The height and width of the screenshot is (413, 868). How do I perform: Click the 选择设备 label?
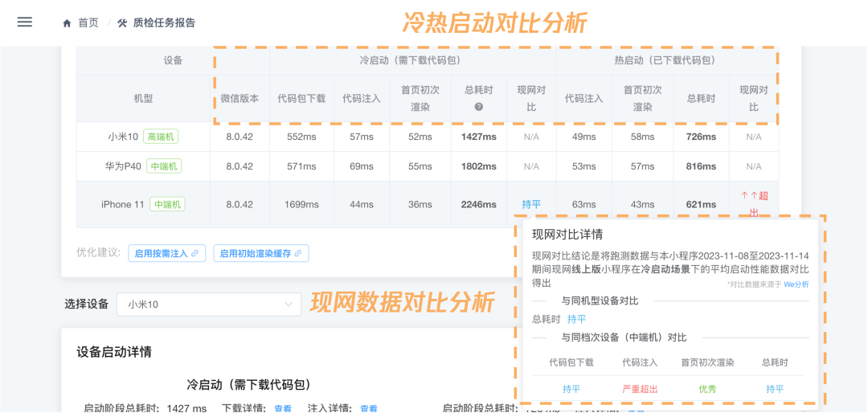(x=86, y=304)
